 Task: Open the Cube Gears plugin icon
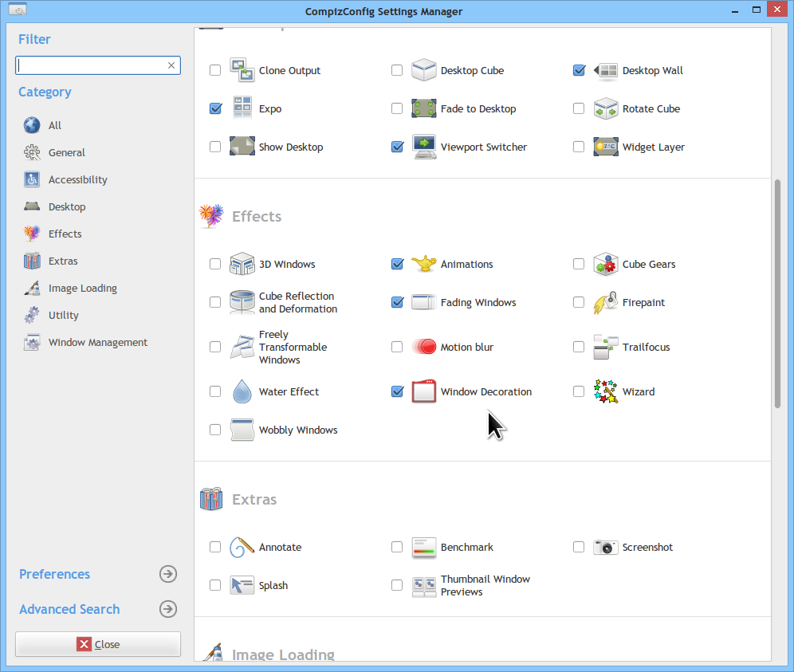pyautogui.click(x=606, y=264)
